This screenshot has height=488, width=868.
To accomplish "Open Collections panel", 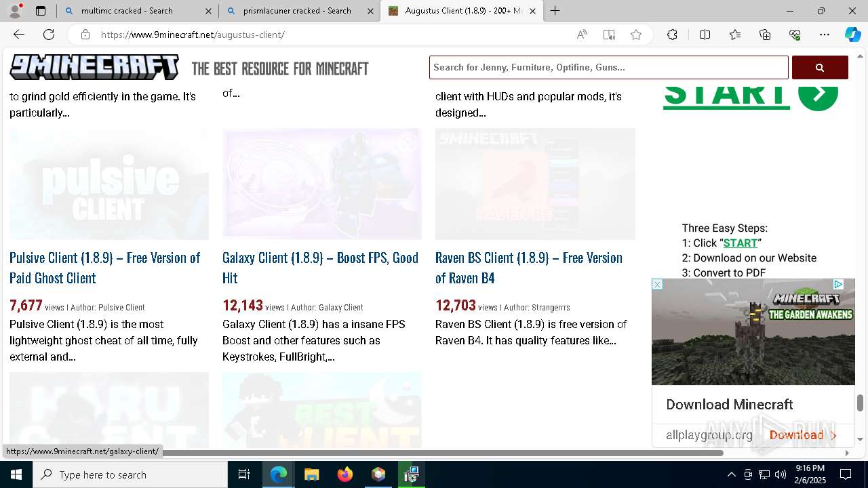I will (x=765, y=35).
